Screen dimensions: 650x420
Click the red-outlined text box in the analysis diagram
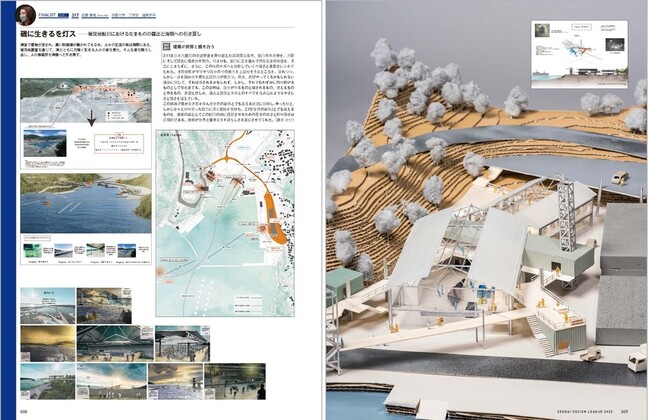[119, 143]
